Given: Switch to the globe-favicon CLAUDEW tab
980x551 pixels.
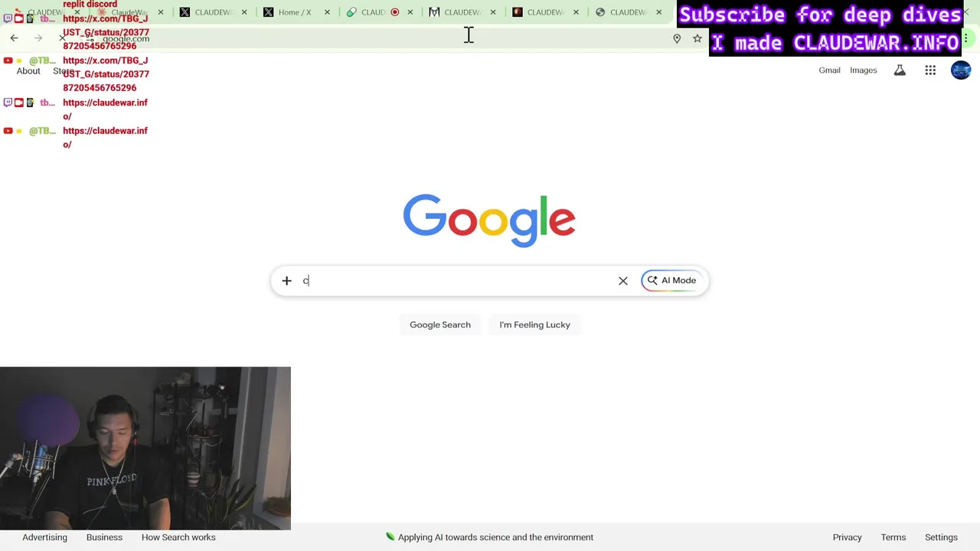Looking at the screenshot, I should (x=628, y=12).
